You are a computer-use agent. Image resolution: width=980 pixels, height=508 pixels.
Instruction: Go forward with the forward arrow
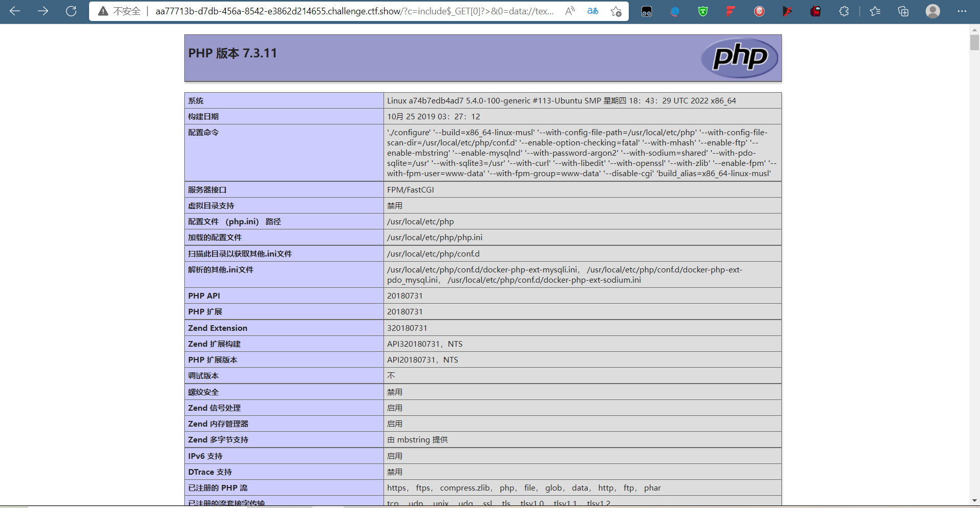pos(43,11)
